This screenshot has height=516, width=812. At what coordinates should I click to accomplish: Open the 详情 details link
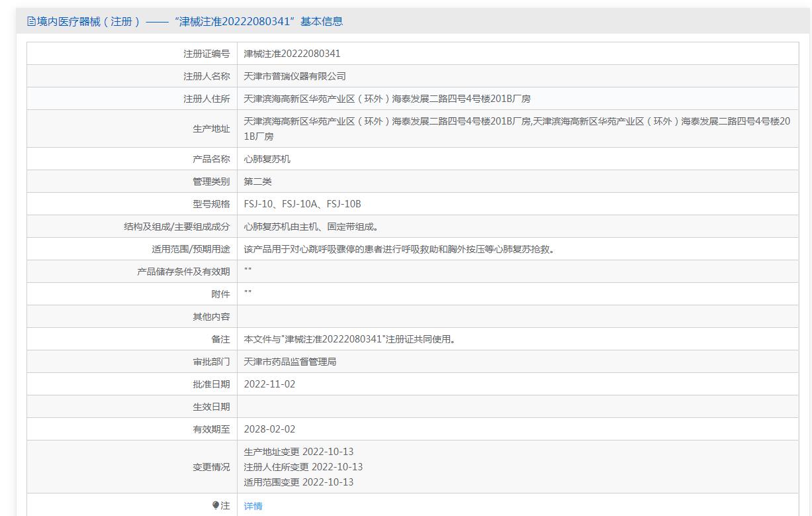pyautogui.click(x=253, y=506)
